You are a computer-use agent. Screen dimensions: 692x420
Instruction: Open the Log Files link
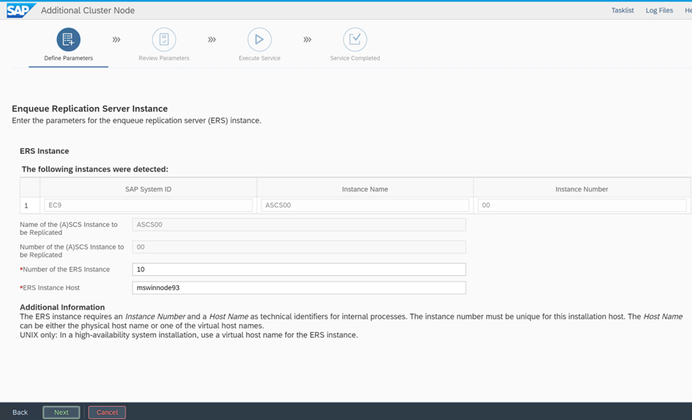pos(659,10)
